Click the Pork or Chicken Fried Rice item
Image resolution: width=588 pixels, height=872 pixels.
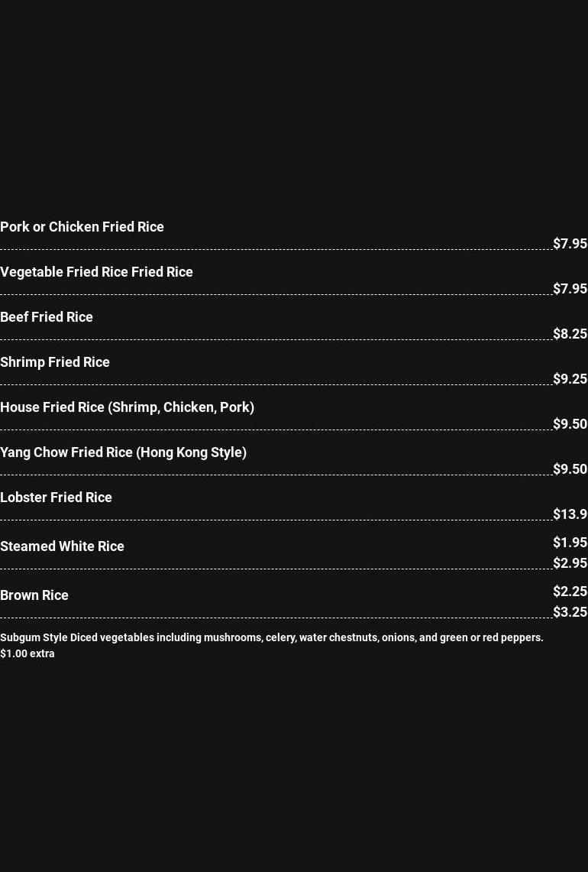pos(82,227)
